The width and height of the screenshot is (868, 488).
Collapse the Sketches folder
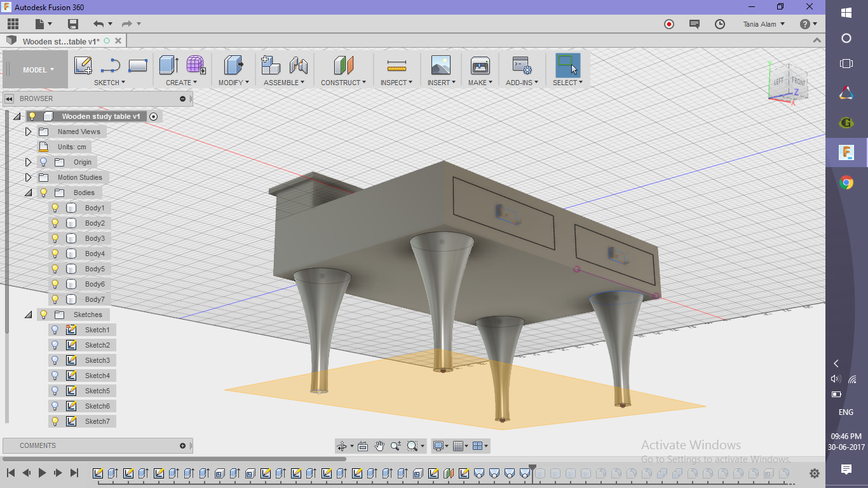(x=28, y=315)
